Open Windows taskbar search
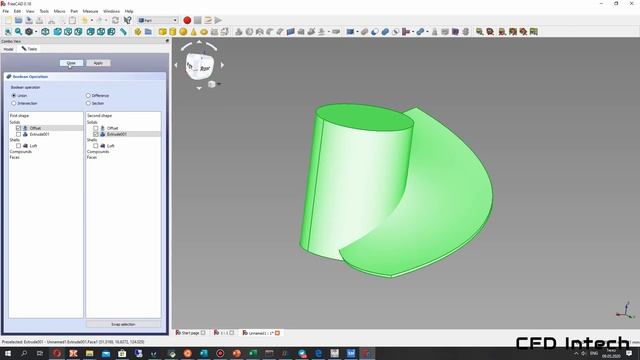 (24, 353)
